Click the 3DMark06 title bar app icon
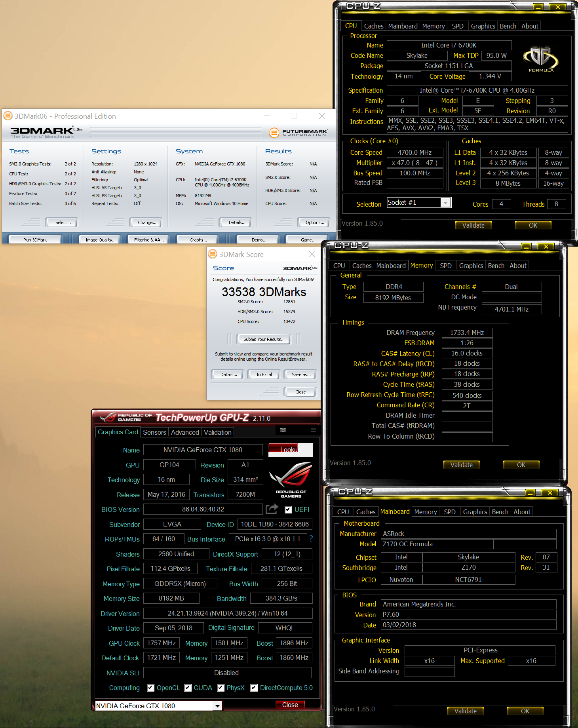Image resolution: width=578 pixels, height=728 pixels. coord(8,116)
